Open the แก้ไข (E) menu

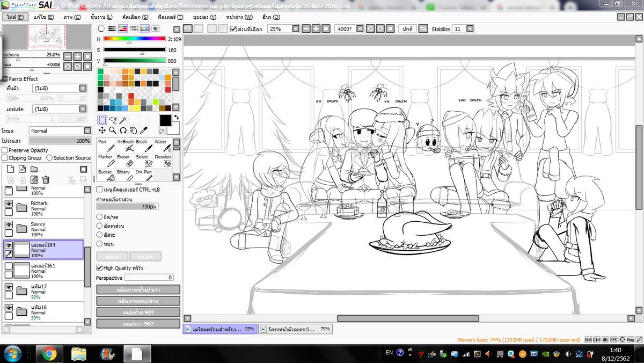(x=43, y=17)
